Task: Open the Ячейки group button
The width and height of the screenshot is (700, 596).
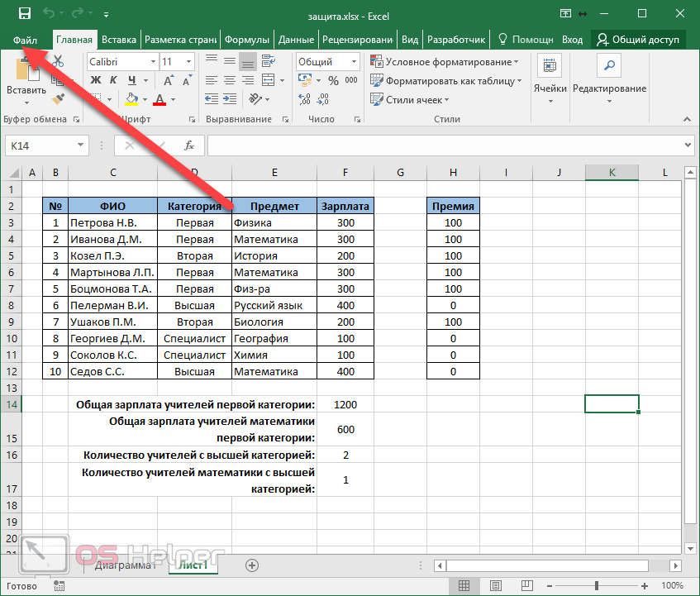Action: (550, 79)
